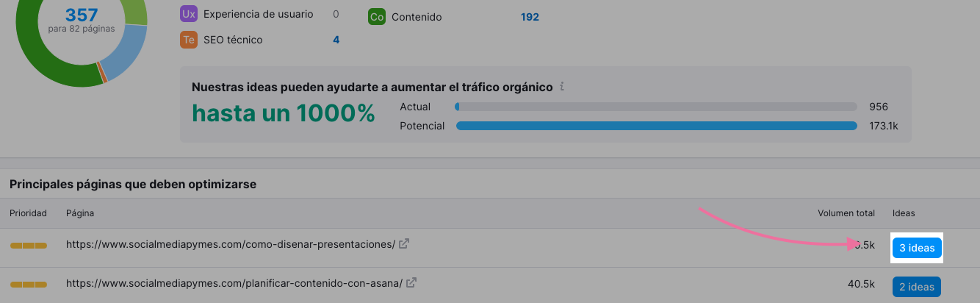Viewport: 980px width, 303px height.
Task: Click priority indicator of planificar-contenido-con-asana row
Action: click(x=28, y=284)
